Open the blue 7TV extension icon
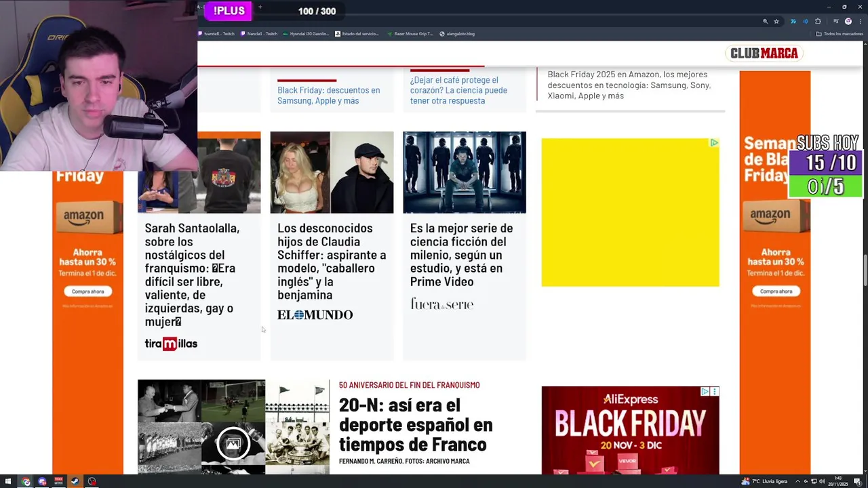This screenshot has height=488, width=868. coord(793,22)
